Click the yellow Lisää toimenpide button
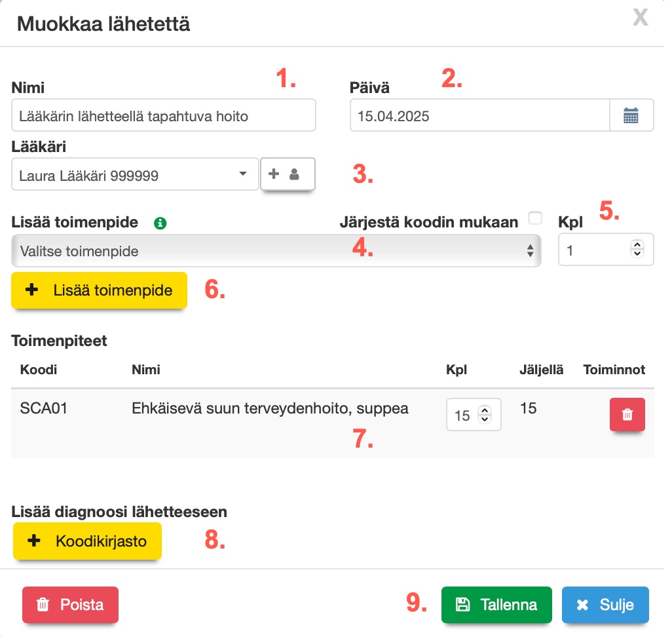Viewport: 672px width, 637px height. (99, 290)
